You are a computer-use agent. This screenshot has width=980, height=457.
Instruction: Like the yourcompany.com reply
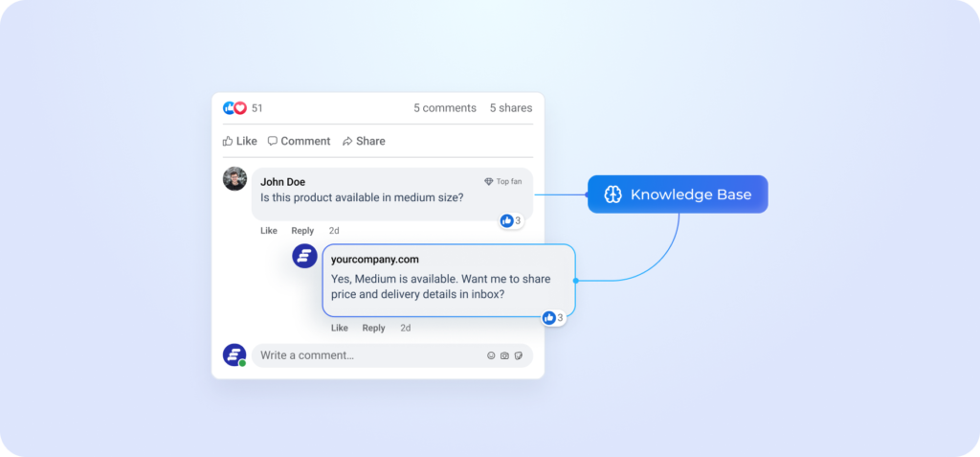tap(340, 328)
